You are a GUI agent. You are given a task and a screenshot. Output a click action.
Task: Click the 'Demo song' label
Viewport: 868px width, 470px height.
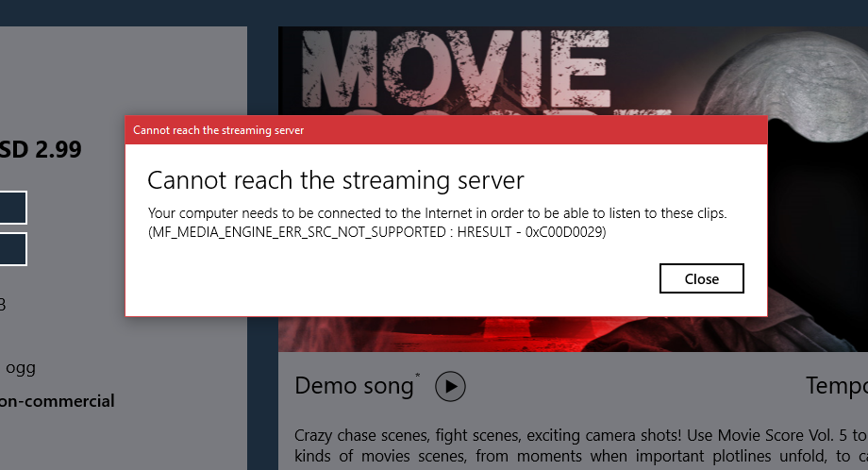tap(354, 386)
